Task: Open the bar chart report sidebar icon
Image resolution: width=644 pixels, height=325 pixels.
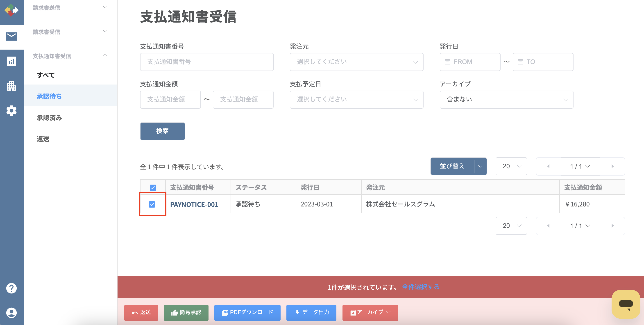Action: pyautogui.click(x=11, y=61)
